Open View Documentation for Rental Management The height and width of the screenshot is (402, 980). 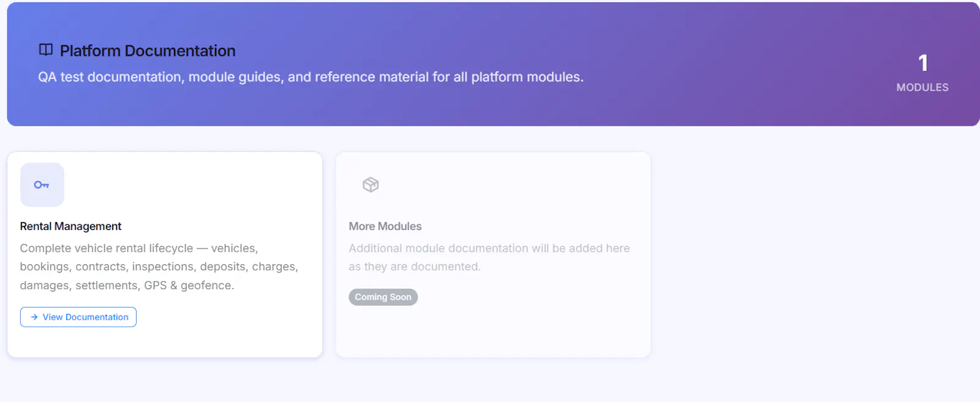point(78,317)
